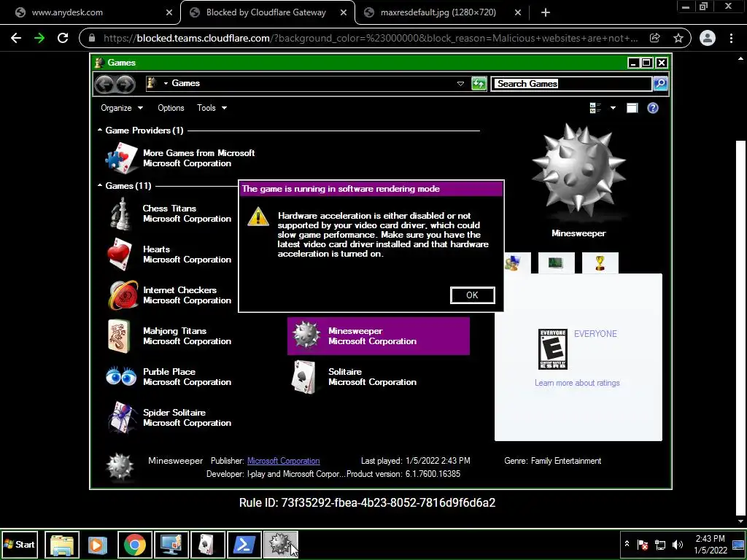Select highlighted Minesweeper mine icon in list
The width and height of the screenshot is (747, 560).
[x=306, y=335]
